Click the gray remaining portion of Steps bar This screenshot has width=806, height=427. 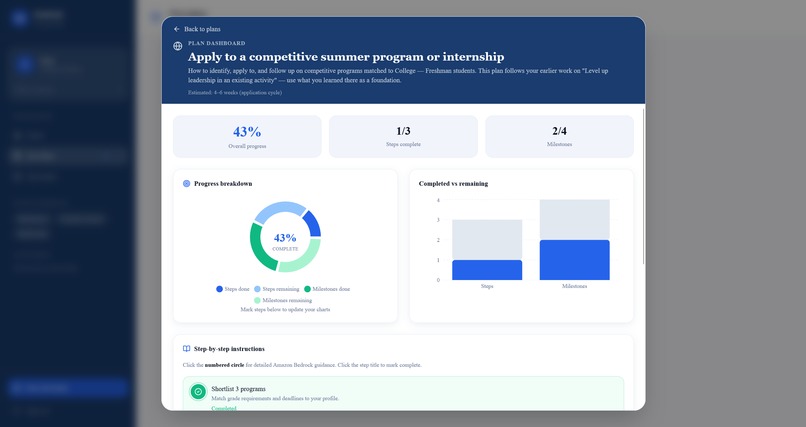tap(487, 239)
